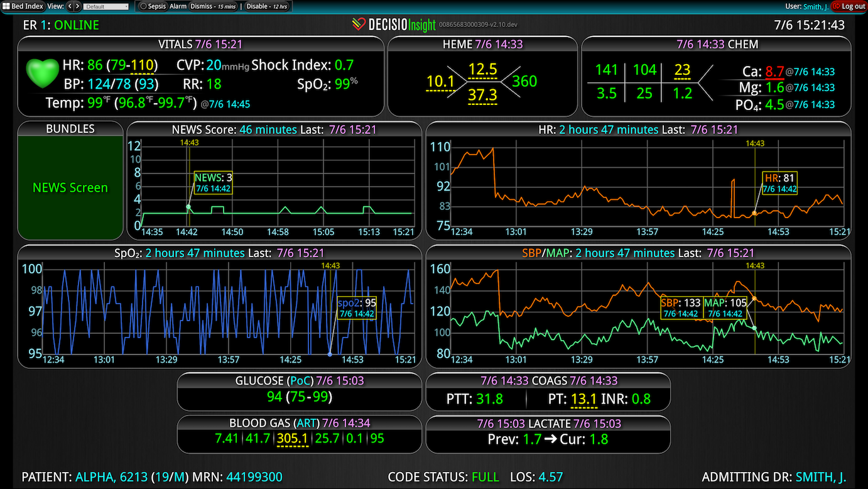Image resolution: width=868 pixels, height=489 pixels.
Task: Go to next view with right arrow
Action: tap(77, 6)
